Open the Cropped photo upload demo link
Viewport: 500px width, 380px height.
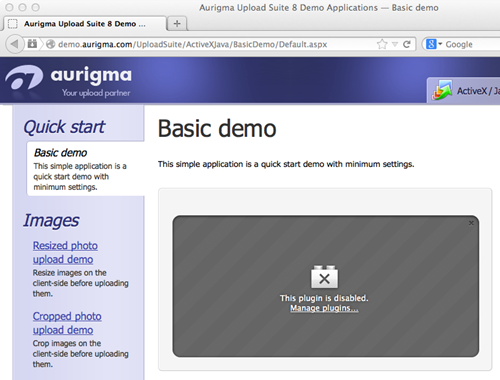click(x=67, y=323)
